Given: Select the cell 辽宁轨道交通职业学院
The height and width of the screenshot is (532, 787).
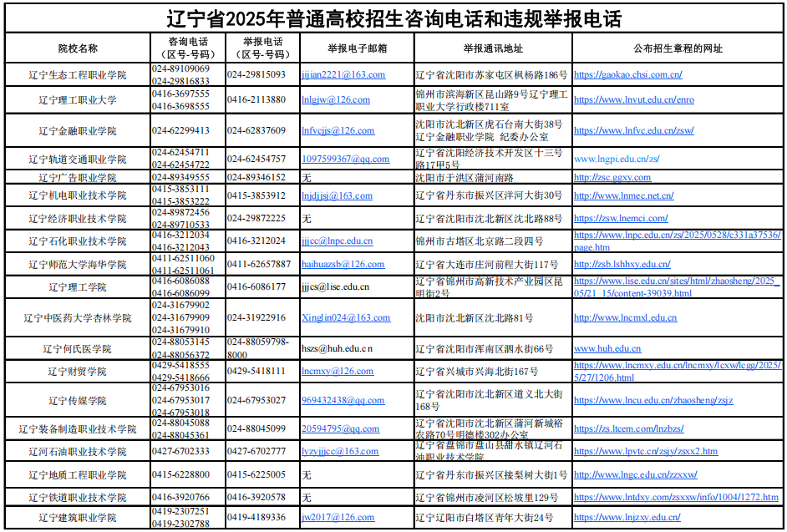Looking at the screenshot, I should (78, 159).
